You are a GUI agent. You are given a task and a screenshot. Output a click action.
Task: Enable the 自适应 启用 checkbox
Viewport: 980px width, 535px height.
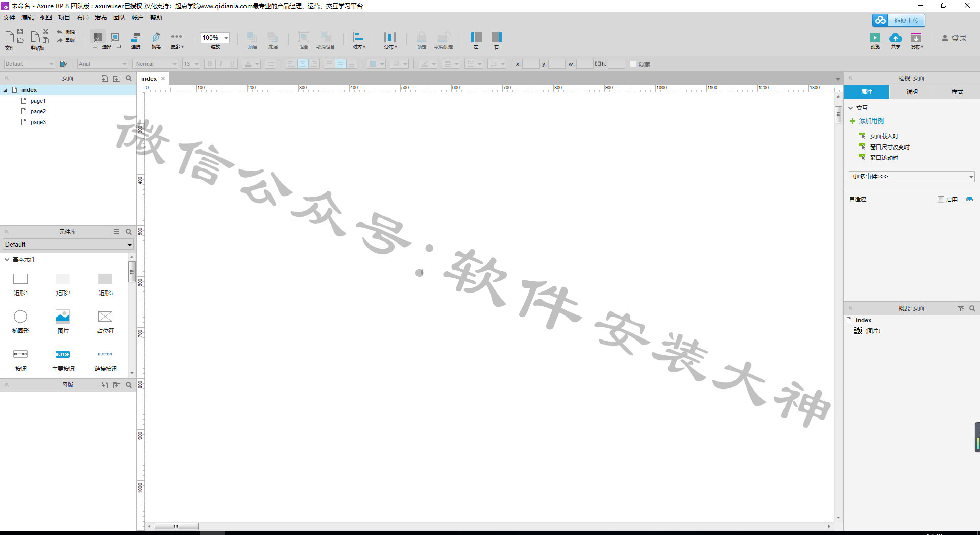[941, 200]
